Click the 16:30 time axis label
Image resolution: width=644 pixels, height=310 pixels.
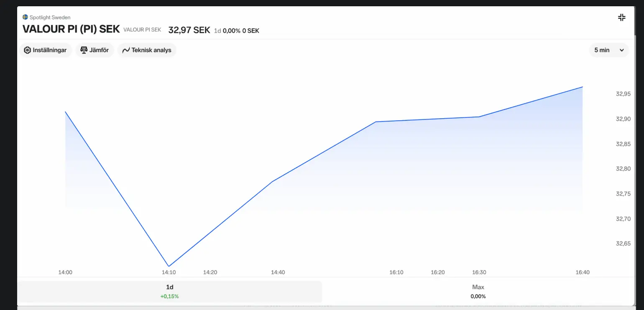[x=479, y=272]
